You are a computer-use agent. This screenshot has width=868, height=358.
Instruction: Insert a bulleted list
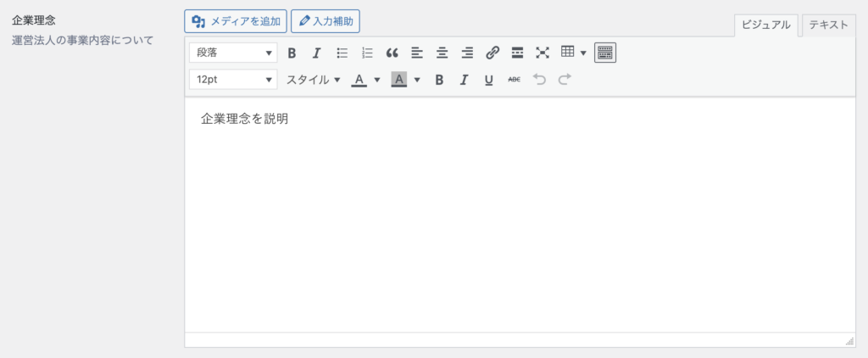click(342, 53)
